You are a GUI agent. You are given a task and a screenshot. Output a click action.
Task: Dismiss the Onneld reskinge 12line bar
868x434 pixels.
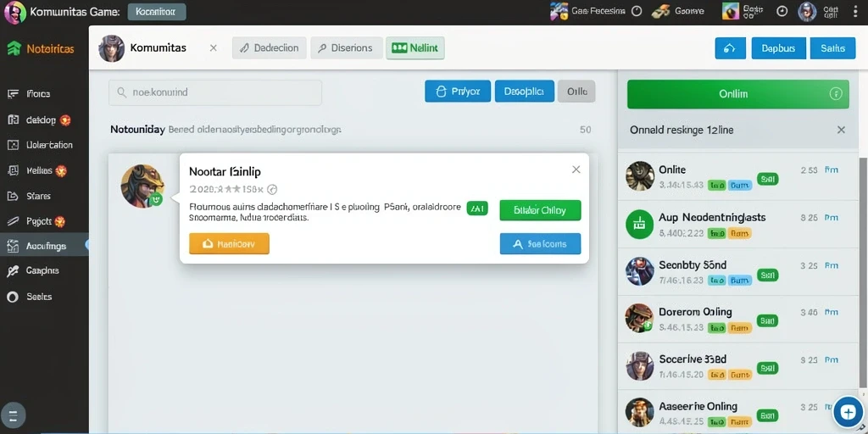[841, 130]
